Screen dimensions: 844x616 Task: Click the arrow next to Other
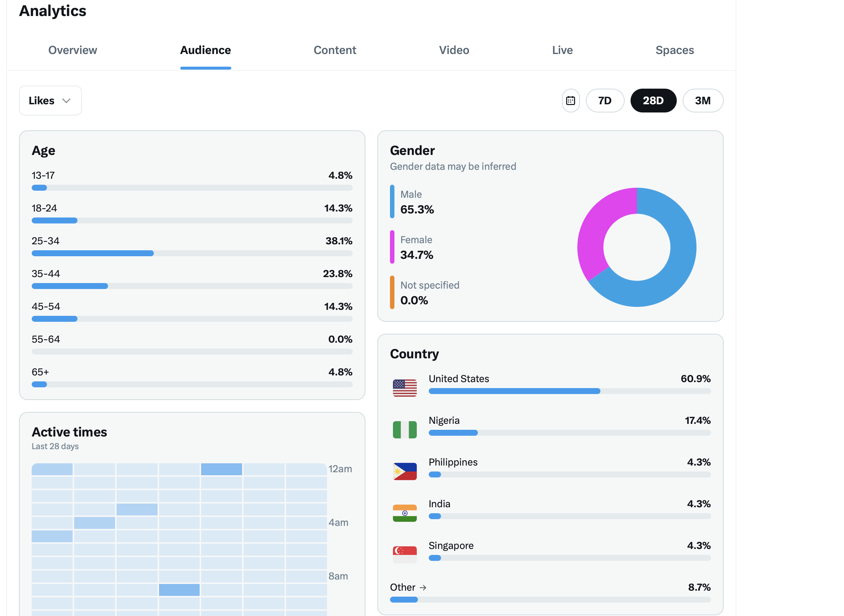(423, 588)
